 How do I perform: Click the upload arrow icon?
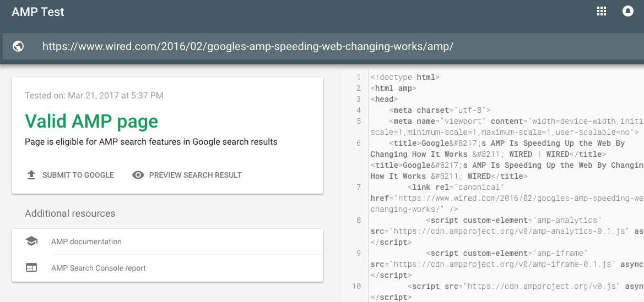(x=31, y=175)
